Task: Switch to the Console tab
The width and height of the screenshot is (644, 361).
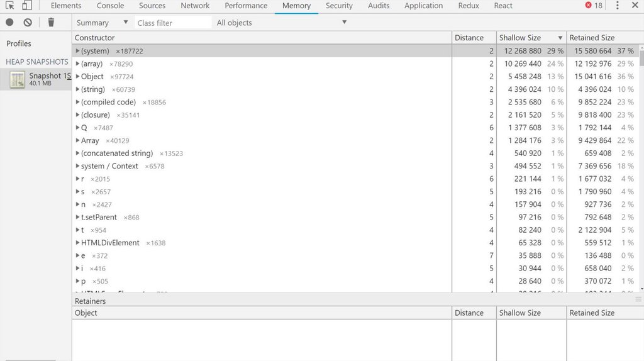Action: pos(110,6)
